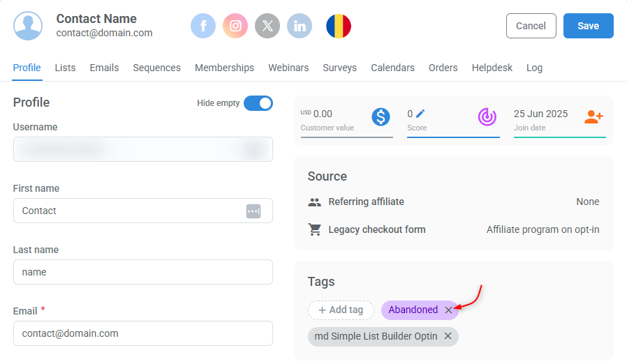
Task: Click the score value 0
Action: click(410, 114)
